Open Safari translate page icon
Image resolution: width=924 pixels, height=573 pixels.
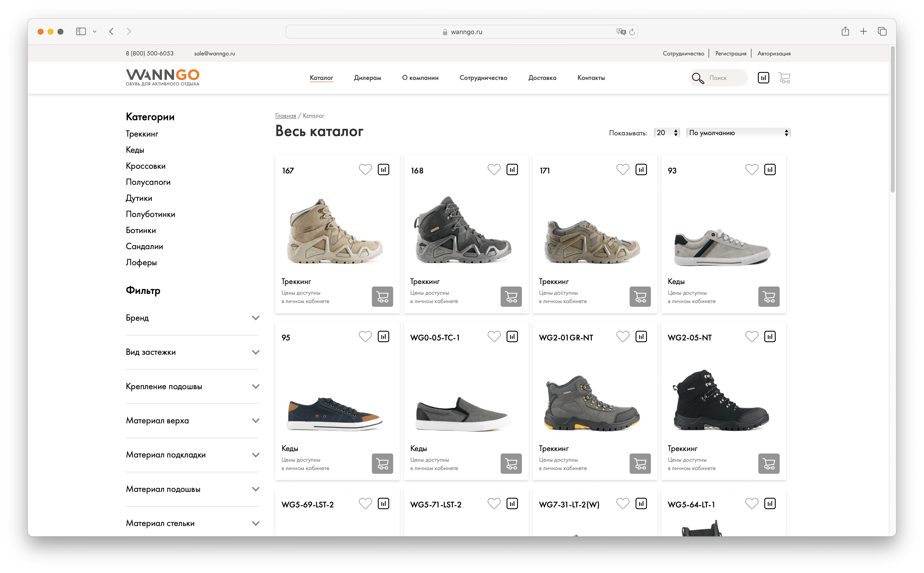point(621,31)
